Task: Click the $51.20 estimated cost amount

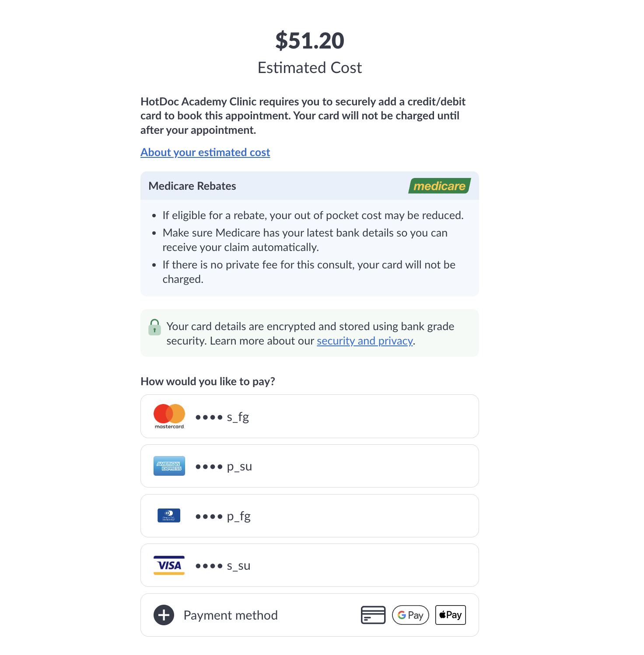Action: click(310, 41)
